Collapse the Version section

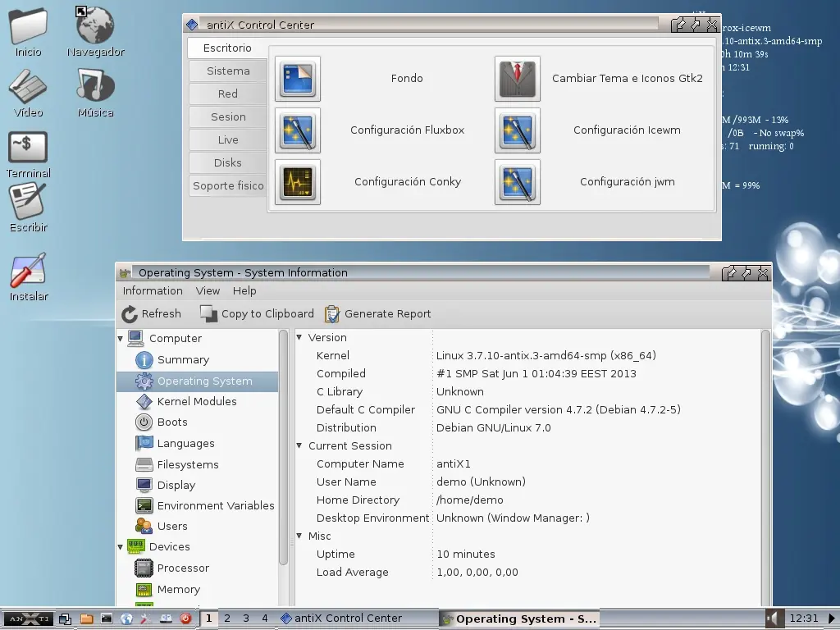pyautogui.click(x=299, y=337)
